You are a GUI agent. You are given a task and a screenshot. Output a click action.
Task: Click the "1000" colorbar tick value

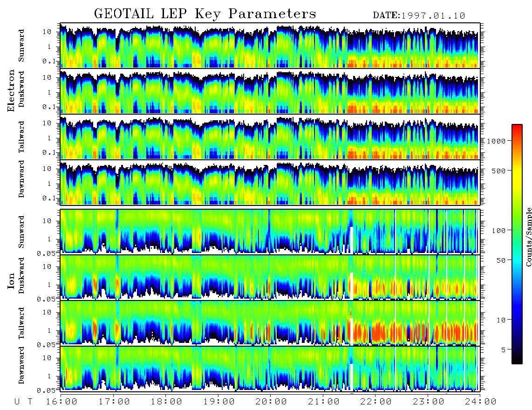496,141
